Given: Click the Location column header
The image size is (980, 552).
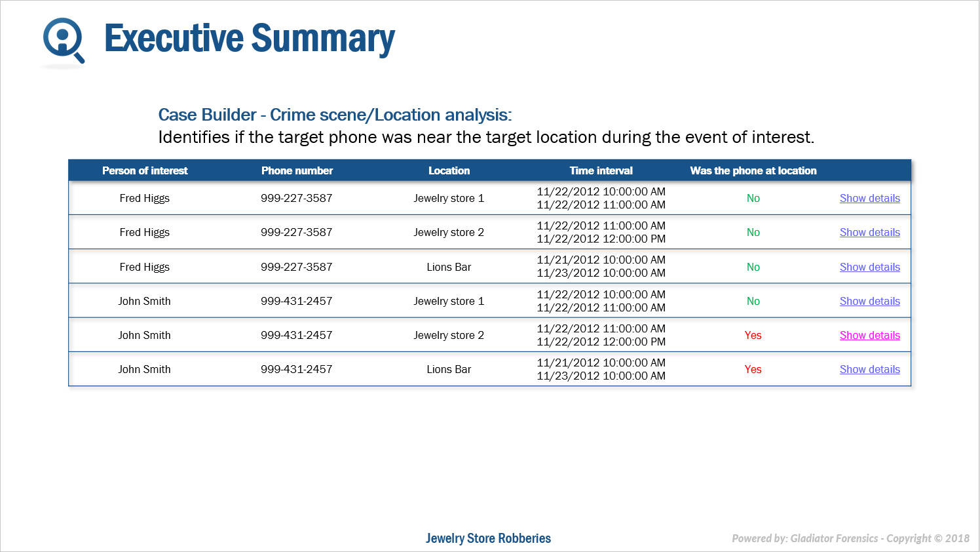Looking at the screenshot, I should (449, 170).
